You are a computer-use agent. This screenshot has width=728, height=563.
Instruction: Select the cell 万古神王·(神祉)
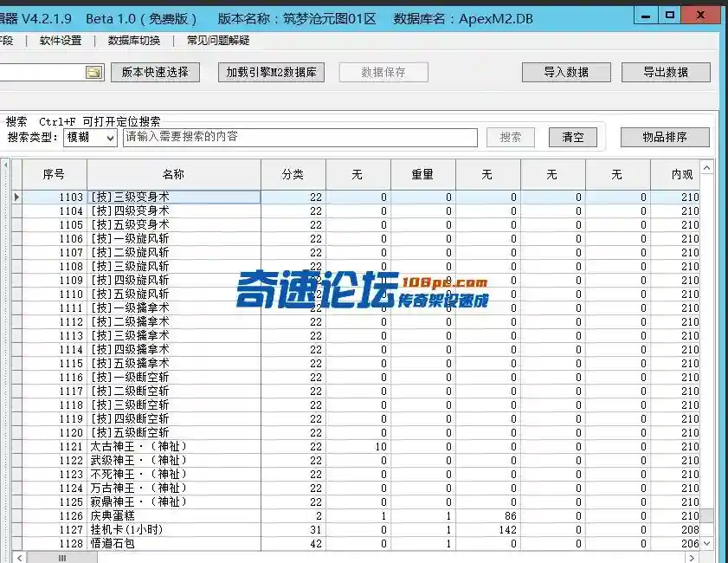click(x=174, y=489)
